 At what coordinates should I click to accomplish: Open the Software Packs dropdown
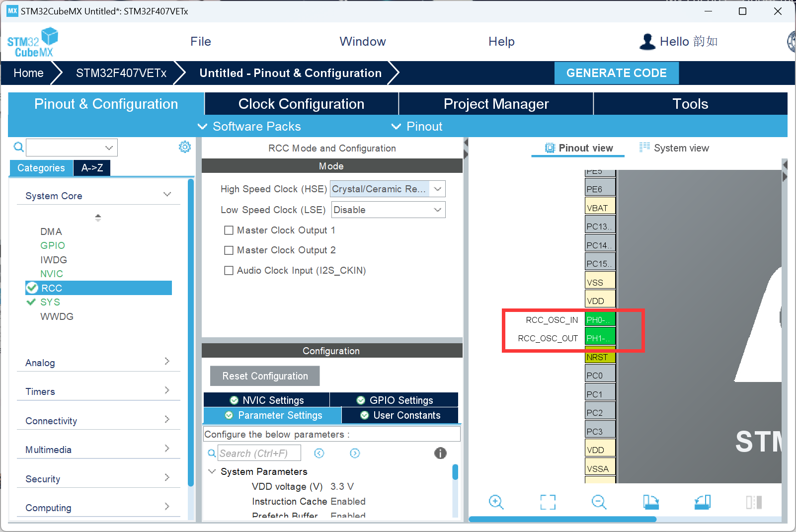coord(249,126)
